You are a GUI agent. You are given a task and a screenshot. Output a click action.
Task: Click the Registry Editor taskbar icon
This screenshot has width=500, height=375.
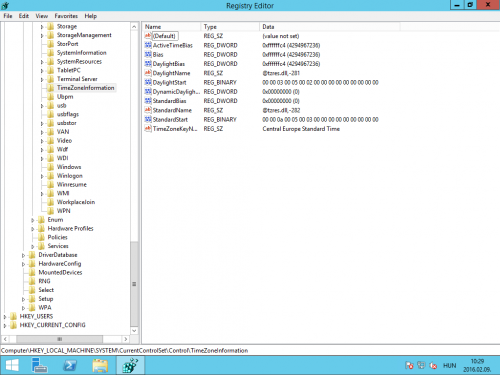tap(130, 365)
